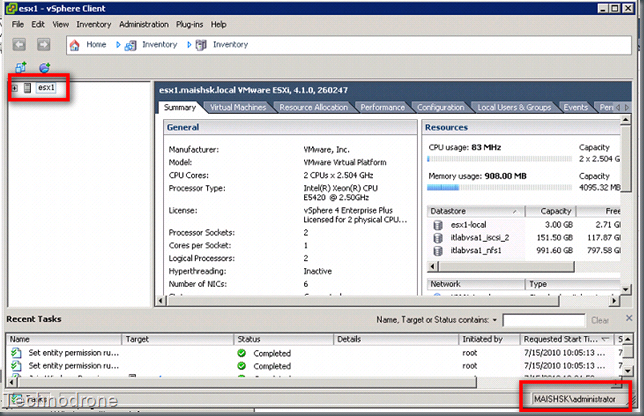644x416 pixels.
Task: Open the Plug-ins menu
Action: [189, 25]
